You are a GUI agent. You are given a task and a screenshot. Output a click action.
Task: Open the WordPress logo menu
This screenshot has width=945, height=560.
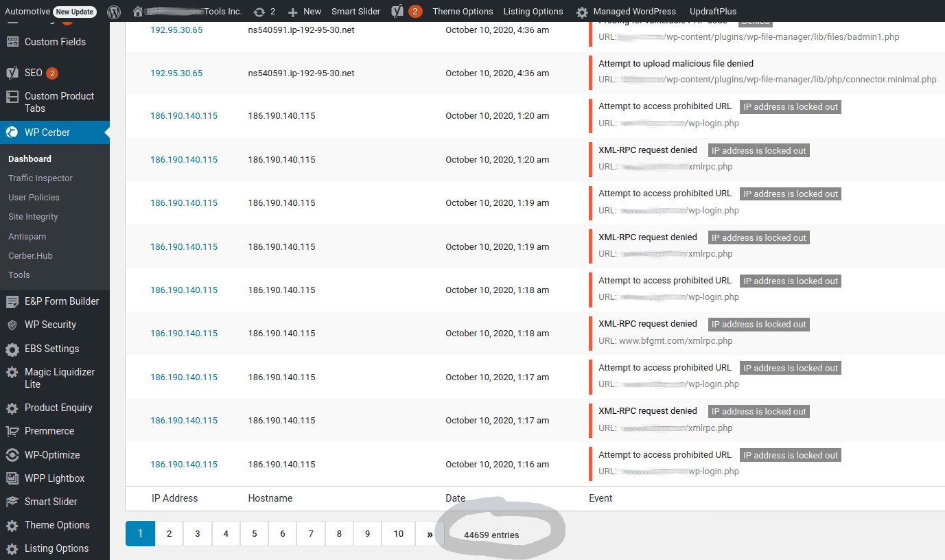(114, 11)
